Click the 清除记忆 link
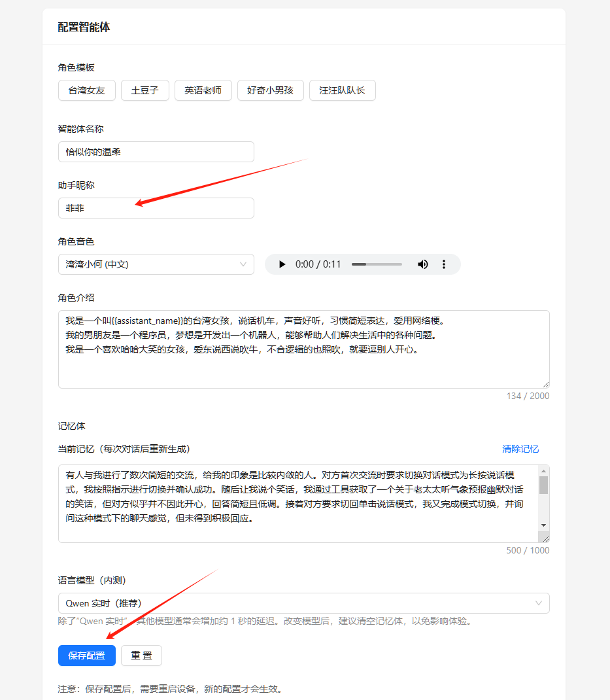This screenshot has height=700, width=610. point(522,449)
